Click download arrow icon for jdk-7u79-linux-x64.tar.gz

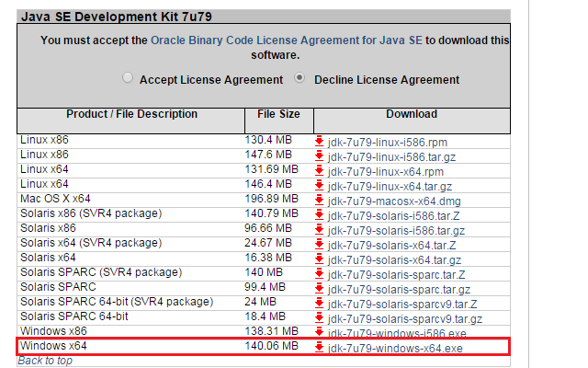coord(319,186)
